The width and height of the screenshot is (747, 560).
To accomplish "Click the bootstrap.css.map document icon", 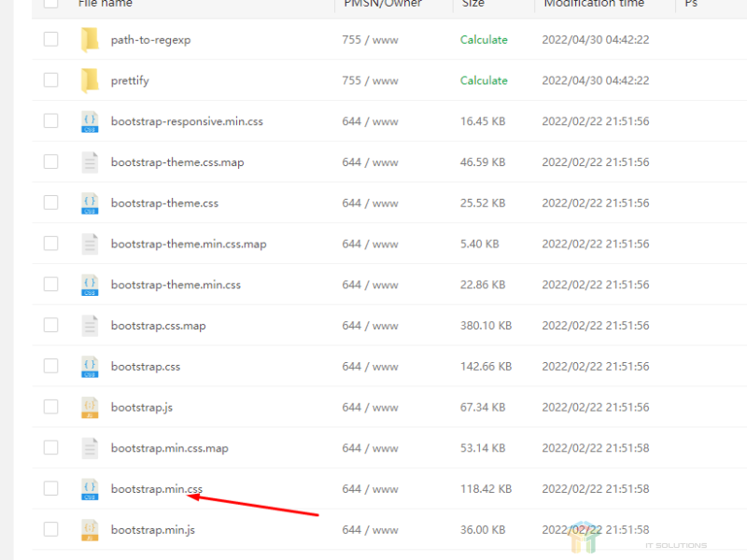I will point(90,326).
